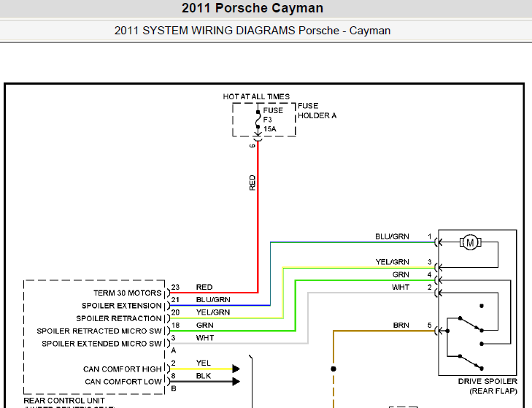Click 'BRN' label at drive spoiler pin 5
Screen dimensions: 532x408
pyautogui.click(x=401, y=326)
